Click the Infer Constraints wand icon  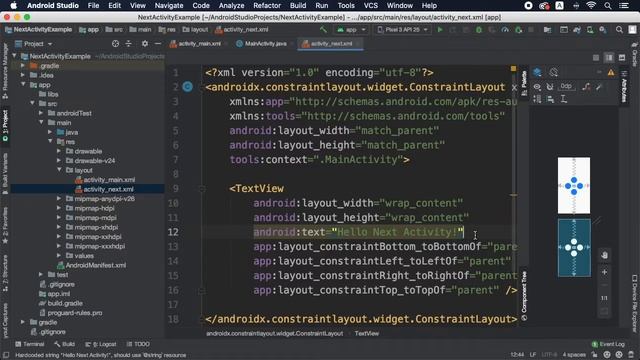(x=599, y=87)
